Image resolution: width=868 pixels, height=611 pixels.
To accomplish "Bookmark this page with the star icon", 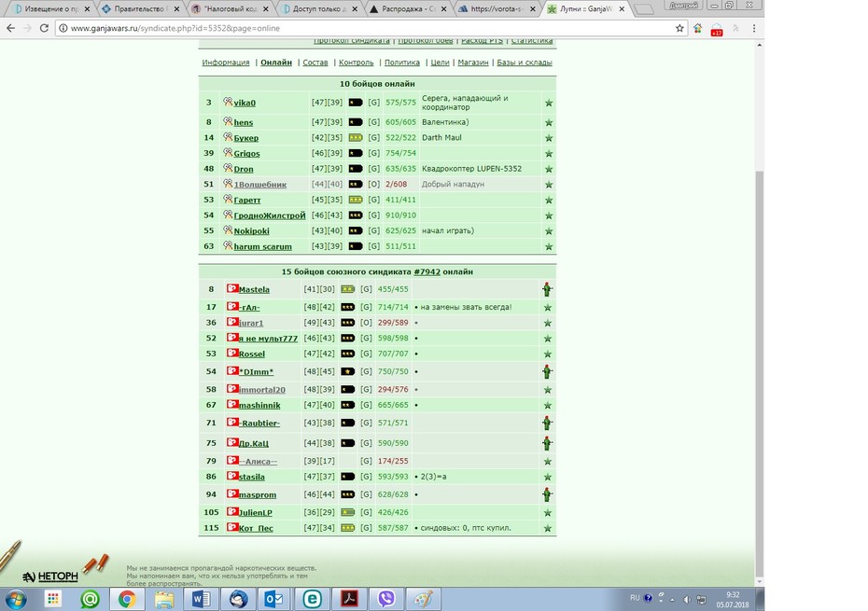I will click(679, 28).
